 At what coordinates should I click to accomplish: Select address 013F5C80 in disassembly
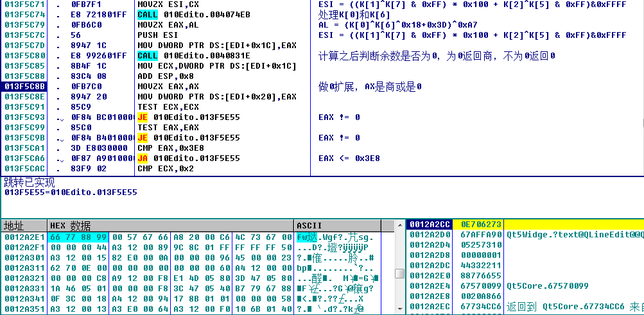(x=23, y=56)
